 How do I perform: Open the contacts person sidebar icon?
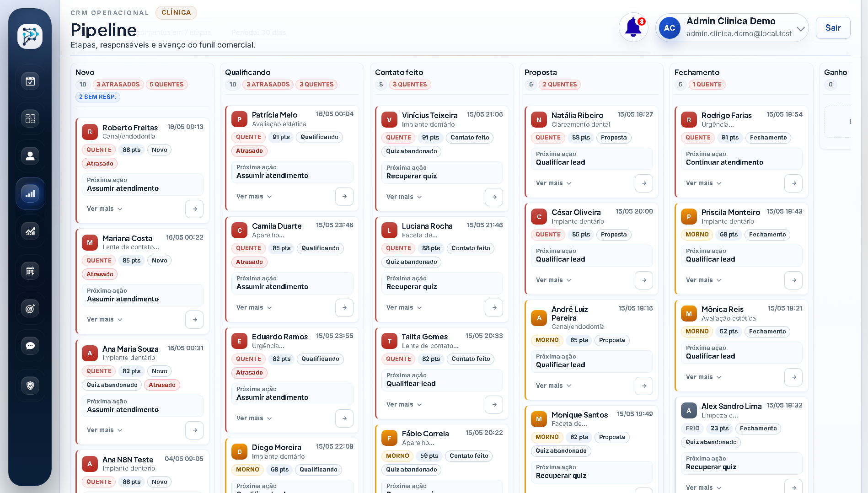[30, 156]
